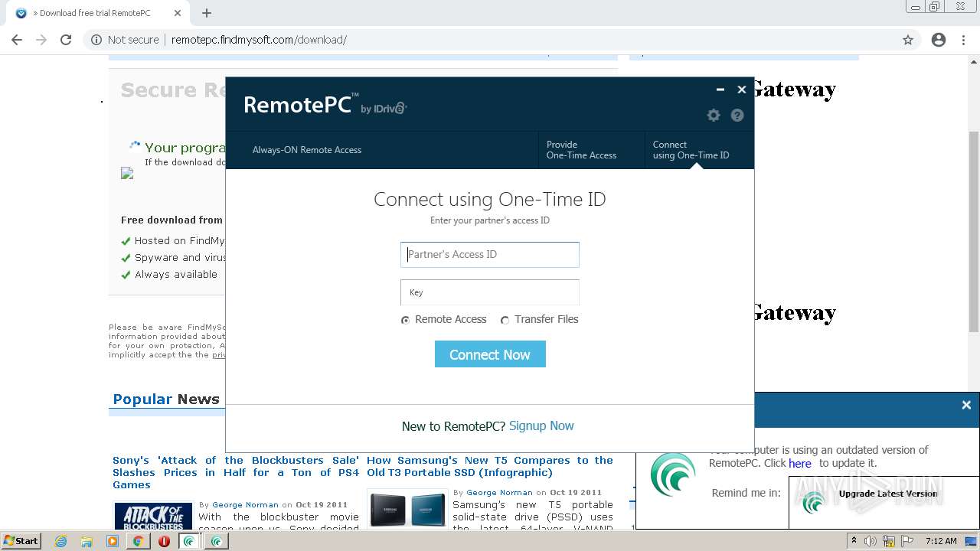980x551 pixels.
Task: Click the Connect Now button
Action: pyautogui.click(x=490, y=354)
